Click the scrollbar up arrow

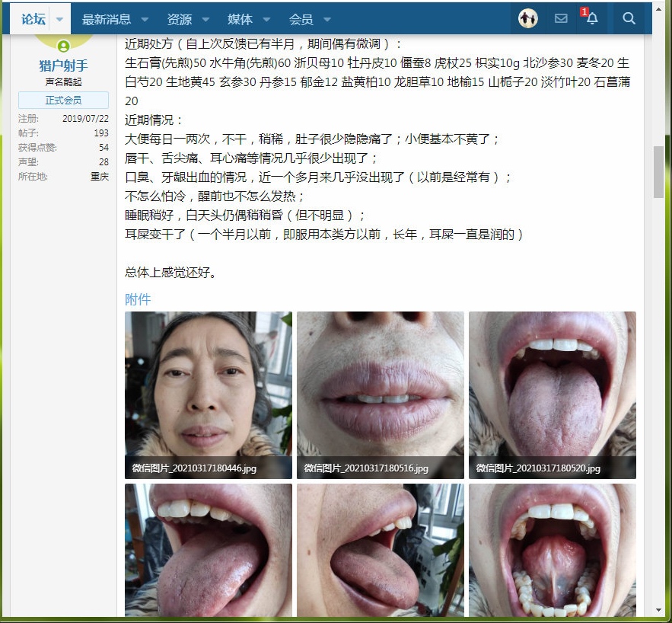click(x=658, y=8)
